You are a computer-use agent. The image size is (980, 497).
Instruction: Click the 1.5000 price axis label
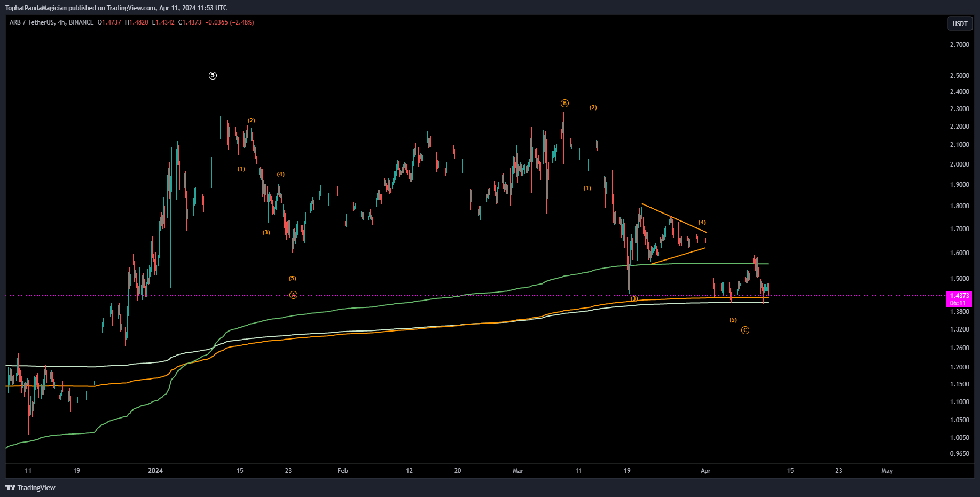coord(959,279)
